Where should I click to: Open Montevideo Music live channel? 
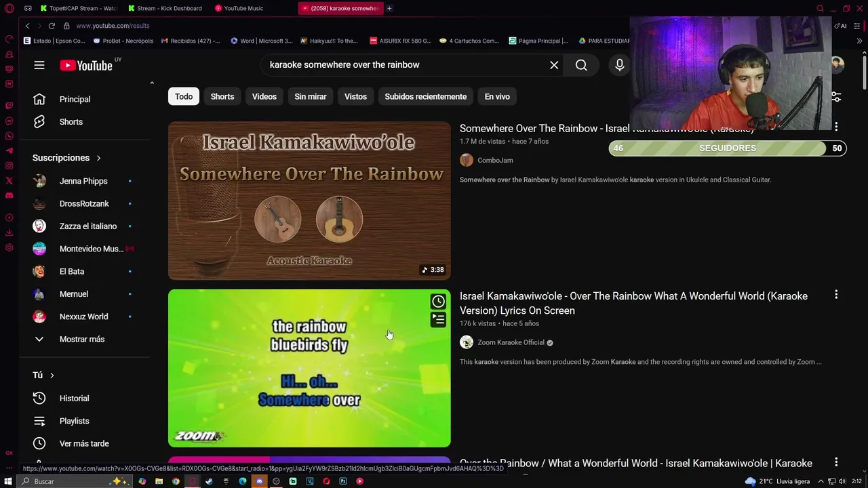(85, 249)
